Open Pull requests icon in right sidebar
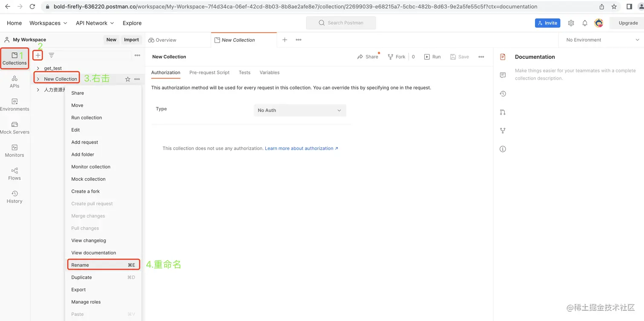Image resolution: width=644 pixels, height=321 pixels. [x=503, y=112]
